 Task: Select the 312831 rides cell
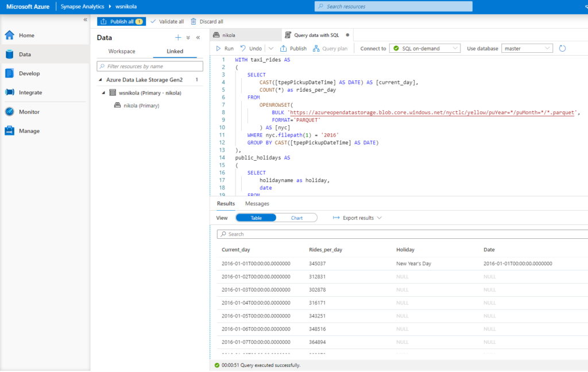(x=317, y=277)
